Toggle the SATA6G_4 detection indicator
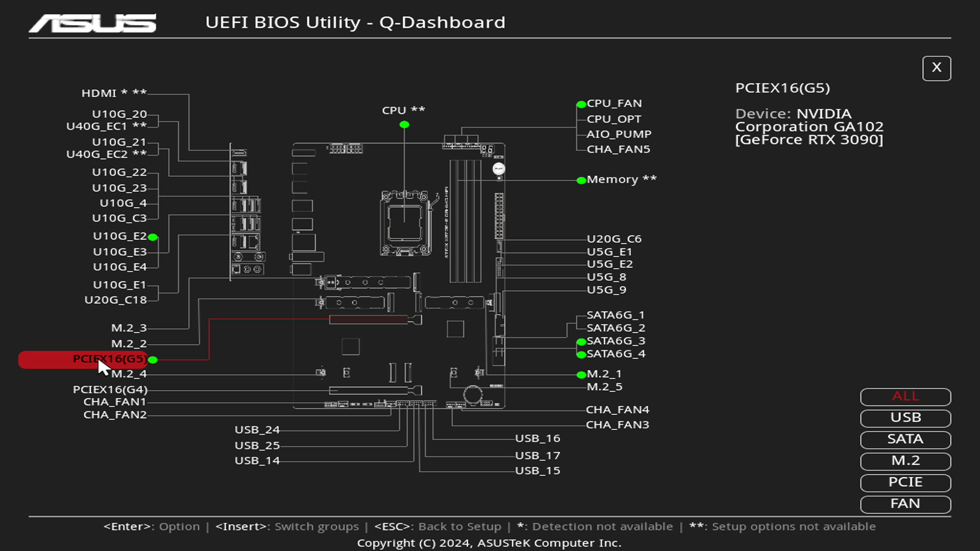Image resolution: width=980 pixels, height=551 pixels. coord(581,354)
